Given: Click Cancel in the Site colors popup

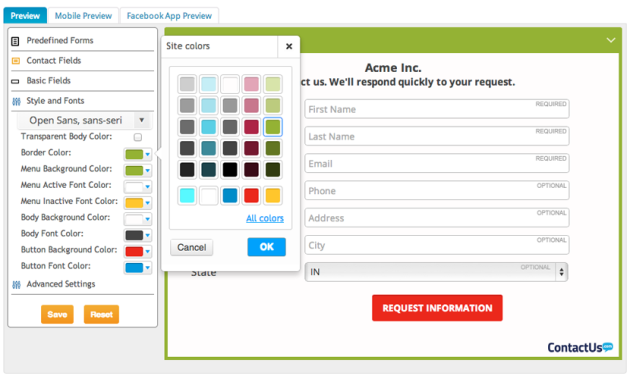Looking at the screenshot, I should pyautogui.click(x=192, y=247).
